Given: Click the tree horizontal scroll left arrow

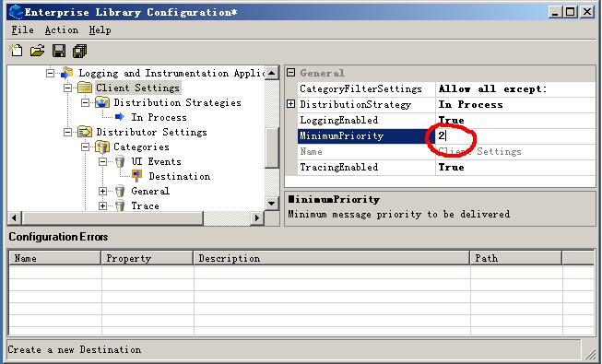Looking at the screenshot, I should click(x=14, y=217).
